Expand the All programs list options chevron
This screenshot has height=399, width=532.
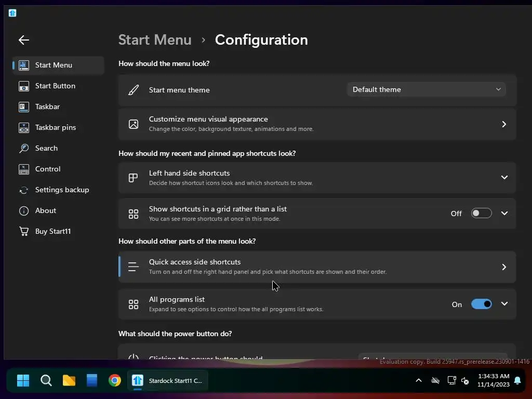(504, 303)
